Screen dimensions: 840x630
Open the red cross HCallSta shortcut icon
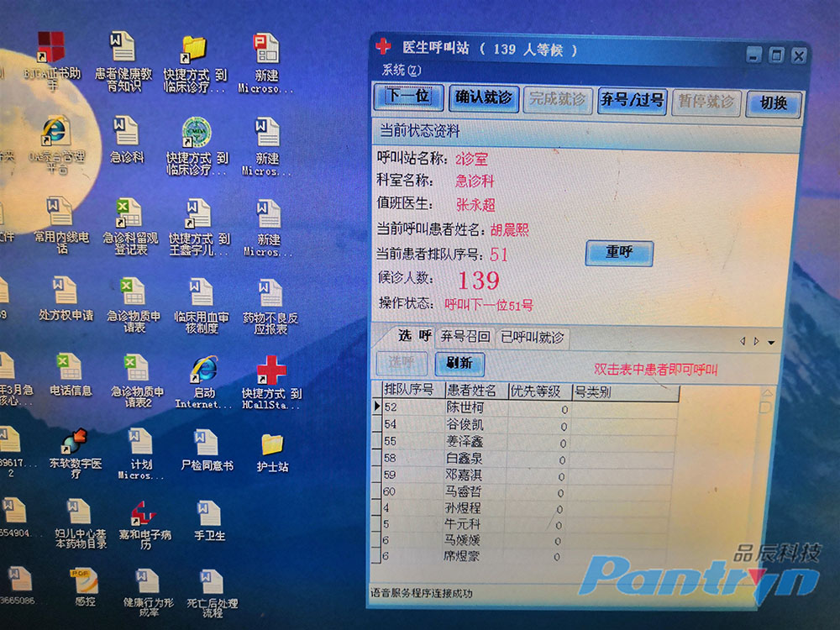271,383
